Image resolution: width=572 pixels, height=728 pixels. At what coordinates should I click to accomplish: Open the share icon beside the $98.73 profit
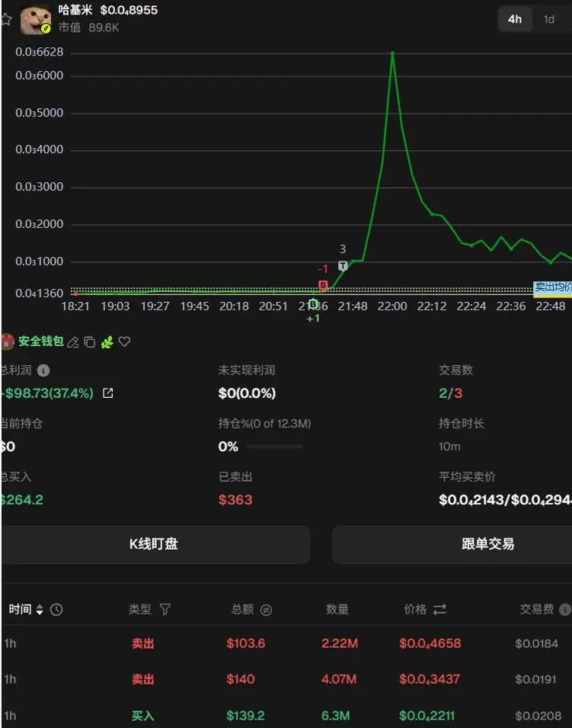pos(108,393)
